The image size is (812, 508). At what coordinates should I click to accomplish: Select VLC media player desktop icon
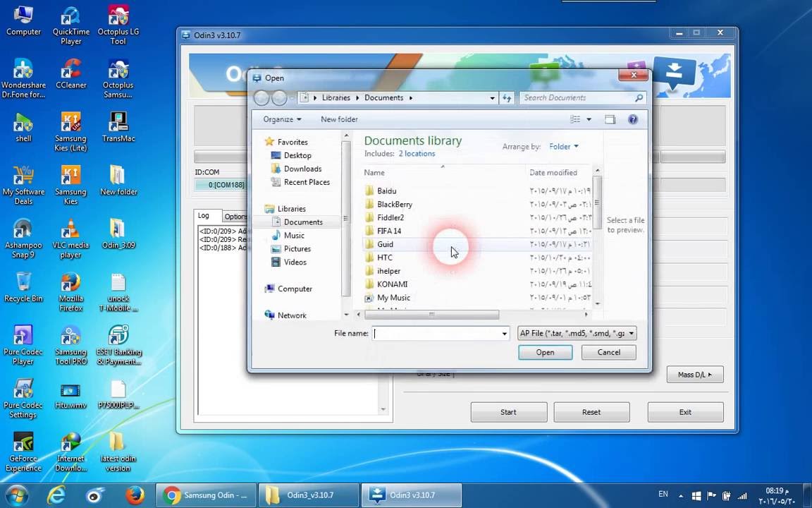coord(71,239)
